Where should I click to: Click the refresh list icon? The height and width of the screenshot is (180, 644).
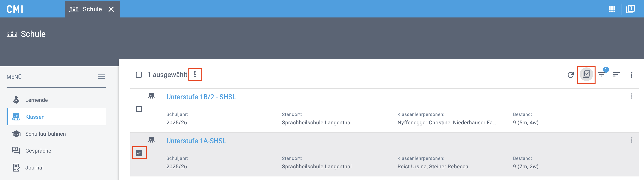570,75
